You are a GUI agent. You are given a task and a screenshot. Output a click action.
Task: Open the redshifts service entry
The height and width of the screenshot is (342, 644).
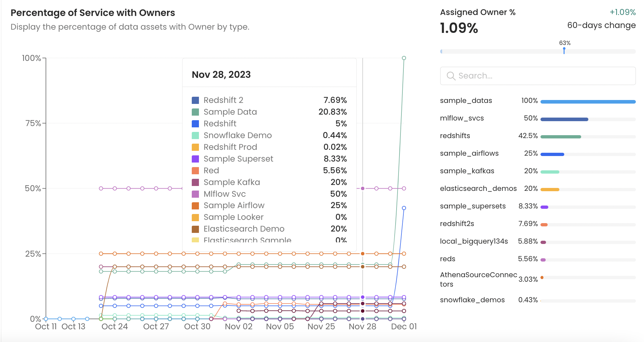455,136
